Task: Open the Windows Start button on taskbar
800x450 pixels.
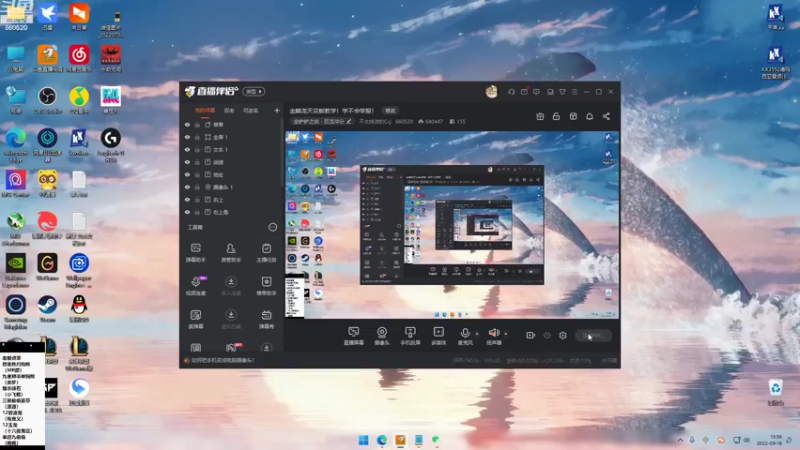Action: tap(363, 440)
